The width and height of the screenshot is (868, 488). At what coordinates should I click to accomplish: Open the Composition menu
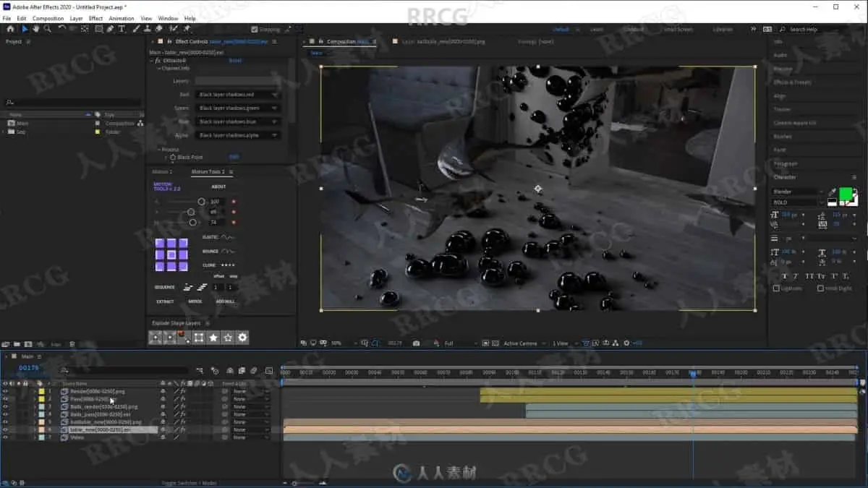tap(48, 18)
